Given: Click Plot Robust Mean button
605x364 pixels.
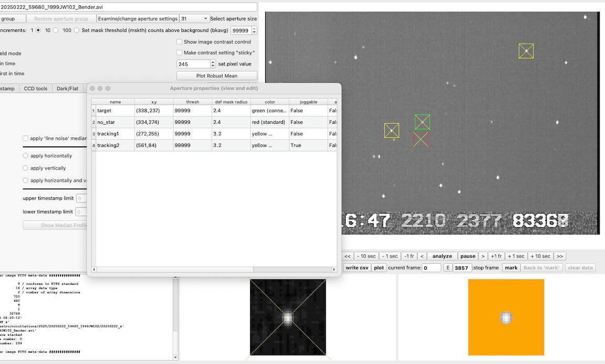Looking at the screenshot, I should pyautogui.click(x=217, y=76).
